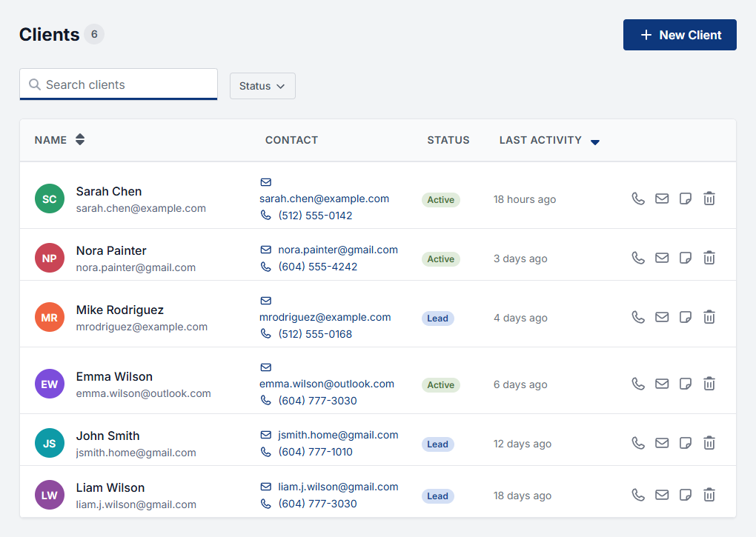Add a note for Emma Wilson
This screenshot has height=537, width=756.
685,384
